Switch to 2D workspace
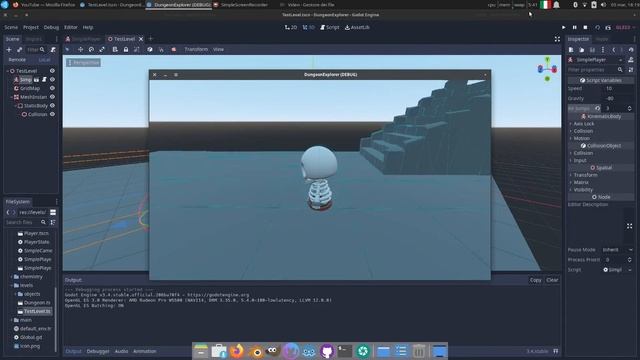The image size is (640, 360). 291,27
